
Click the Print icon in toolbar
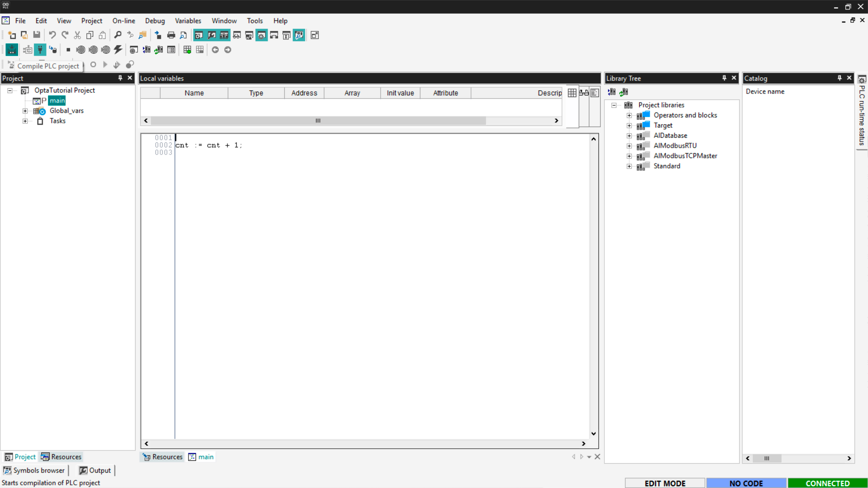(x=171, y=35)
